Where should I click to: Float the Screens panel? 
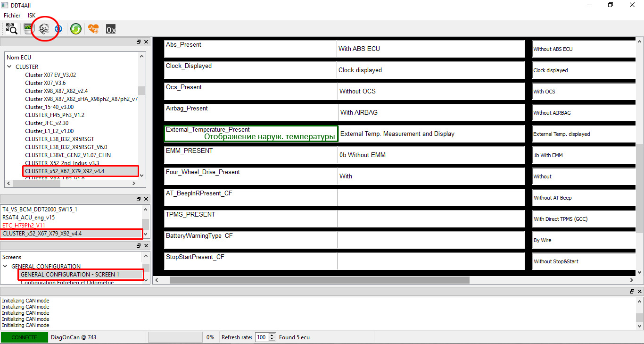point(139,246)
